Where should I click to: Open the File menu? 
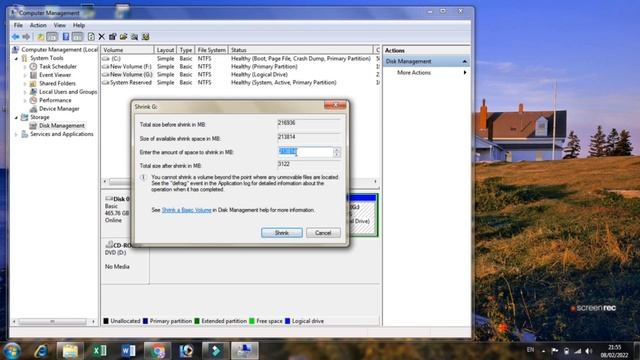tap(18, 25)
